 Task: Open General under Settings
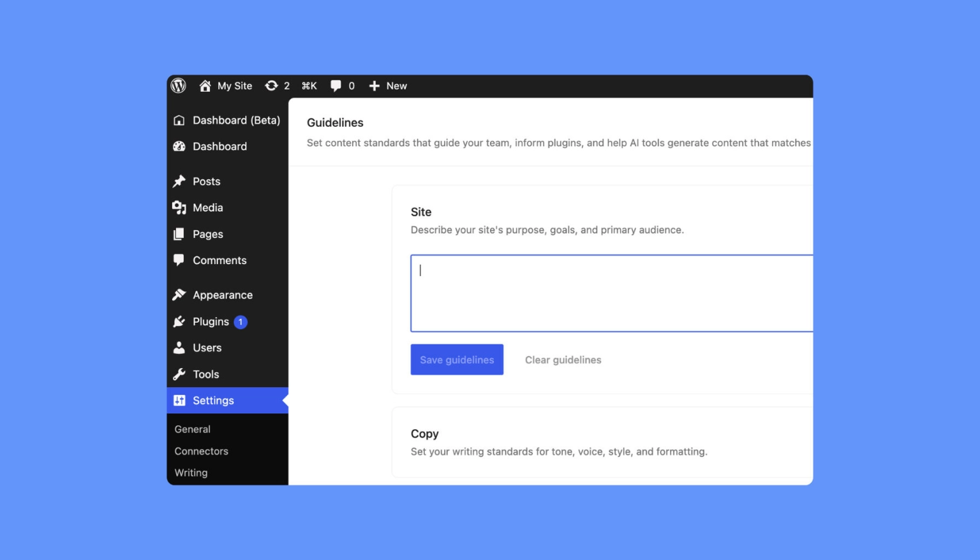(193, 429)
